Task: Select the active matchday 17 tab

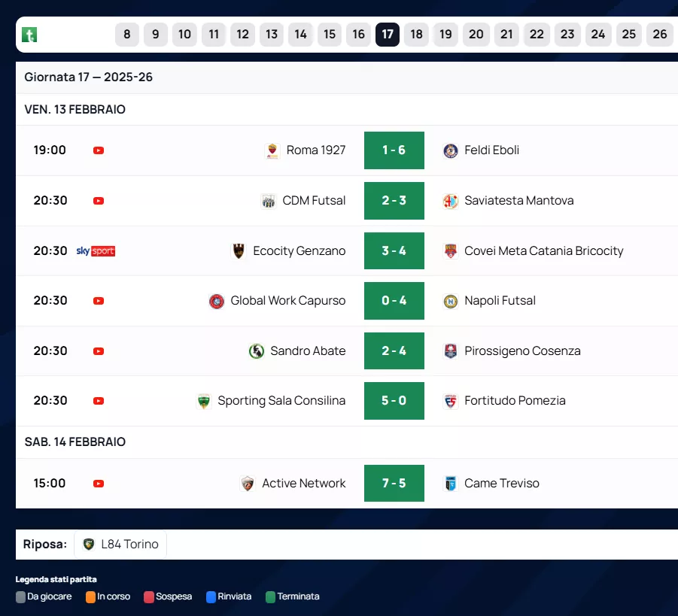Action: [x=388, y=35]
